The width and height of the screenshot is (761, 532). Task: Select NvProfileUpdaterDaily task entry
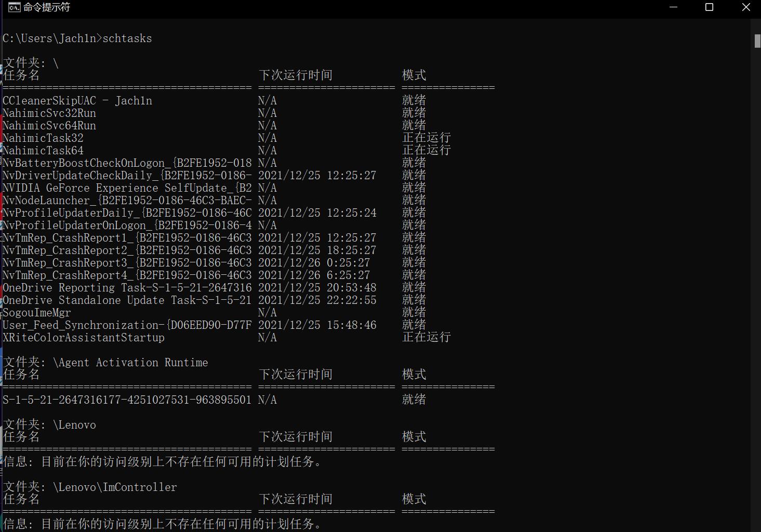(x=127, y=212)
